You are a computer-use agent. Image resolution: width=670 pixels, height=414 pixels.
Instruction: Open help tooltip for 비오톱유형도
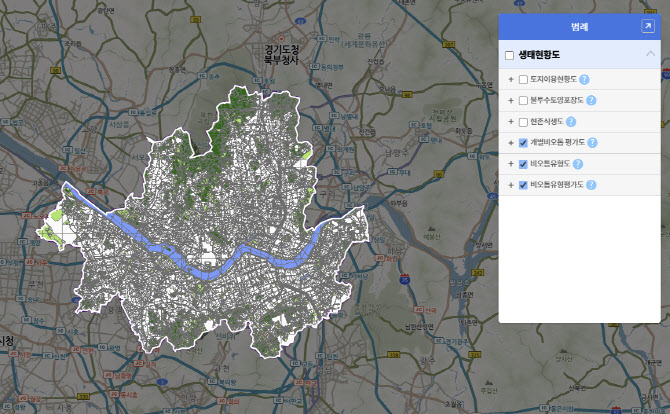(577, 164)
